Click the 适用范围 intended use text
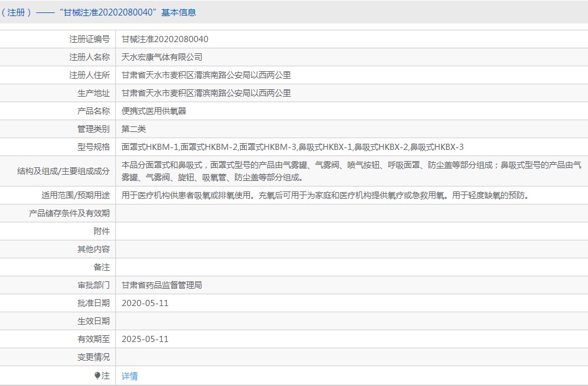 click(x=325, y=195)
